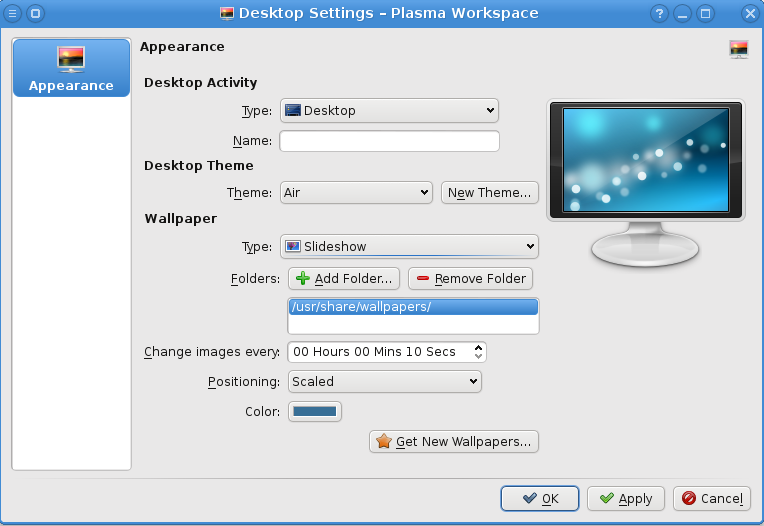Click the on-all-desktops pin icon in title bar
764x526 pixels.
[36, 13]
